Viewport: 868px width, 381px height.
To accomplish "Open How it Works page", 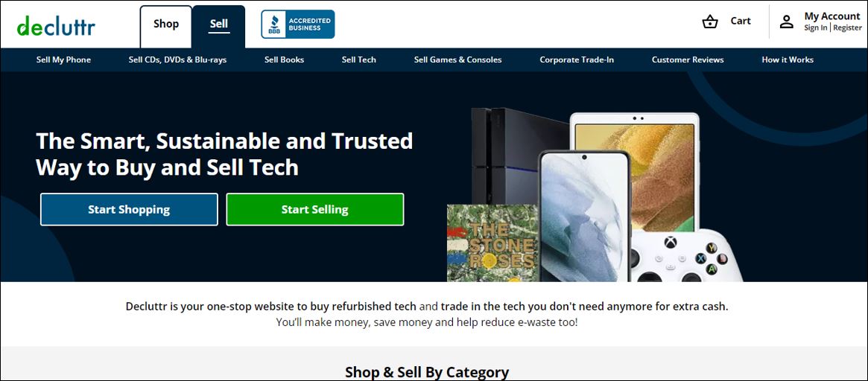I will [x=788, y=60].
